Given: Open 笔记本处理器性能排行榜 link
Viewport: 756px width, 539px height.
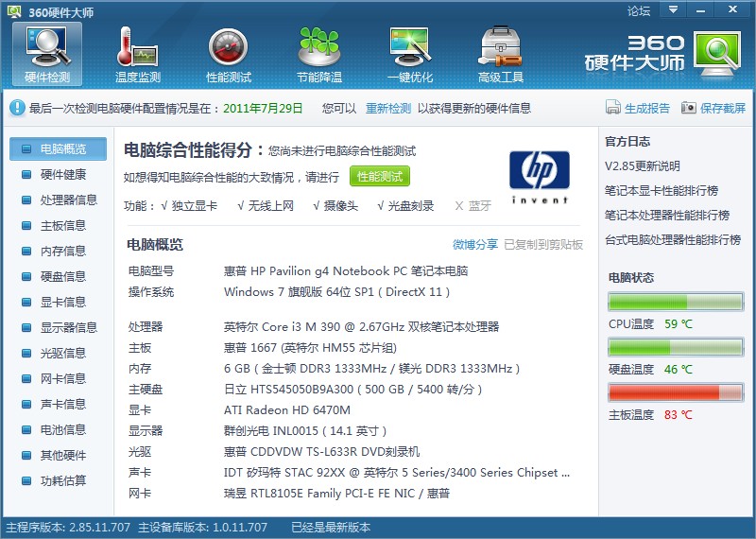Looking at the screenshot, I should point(667,216).
